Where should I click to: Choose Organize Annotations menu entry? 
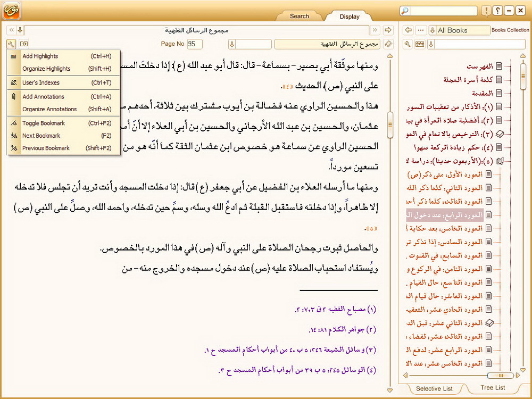click(x=64, y=109)
